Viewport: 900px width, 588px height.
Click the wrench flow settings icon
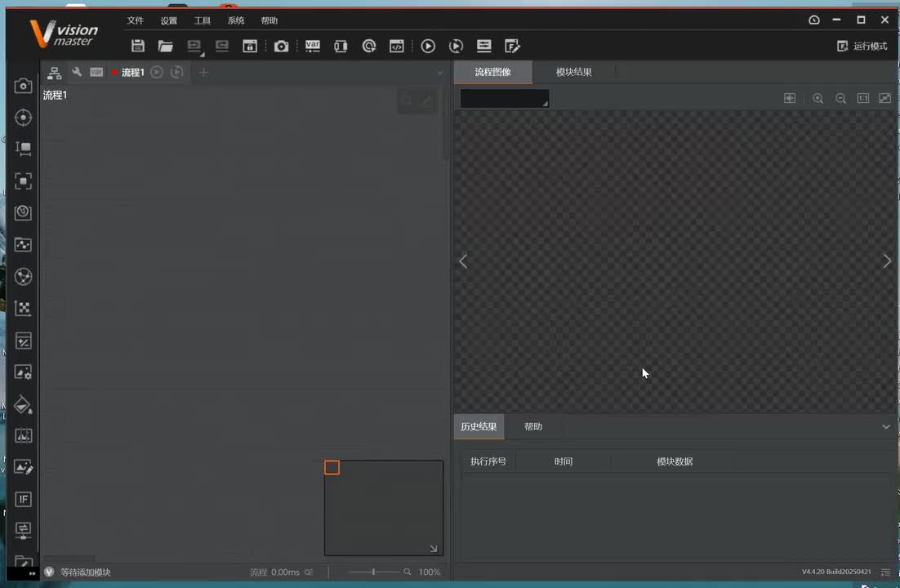click(76, 72)
